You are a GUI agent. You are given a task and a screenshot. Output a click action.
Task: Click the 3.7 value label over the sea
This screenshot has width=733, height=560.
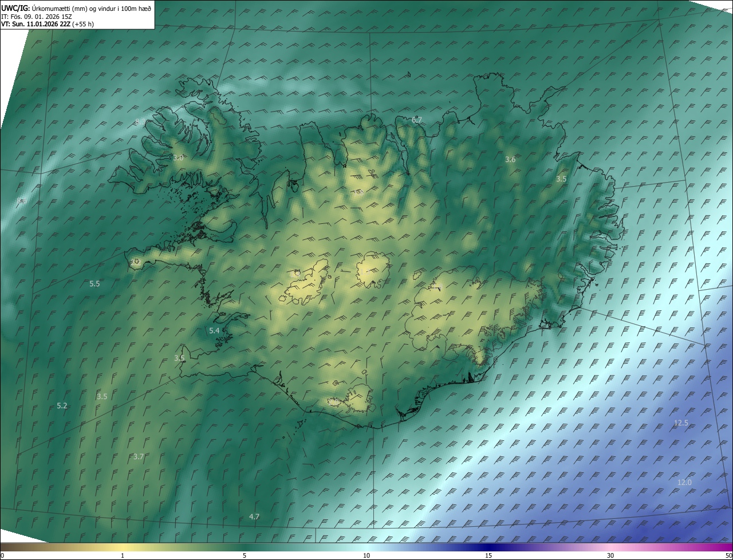pyautogui.click(x=138, y=456)
